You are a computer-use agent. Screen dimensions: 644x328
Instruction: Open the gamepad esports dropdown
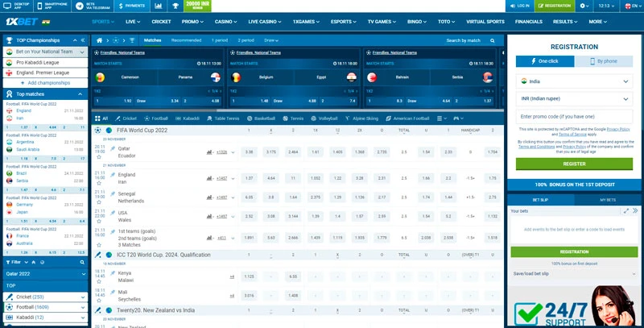(x=458, y=118)
